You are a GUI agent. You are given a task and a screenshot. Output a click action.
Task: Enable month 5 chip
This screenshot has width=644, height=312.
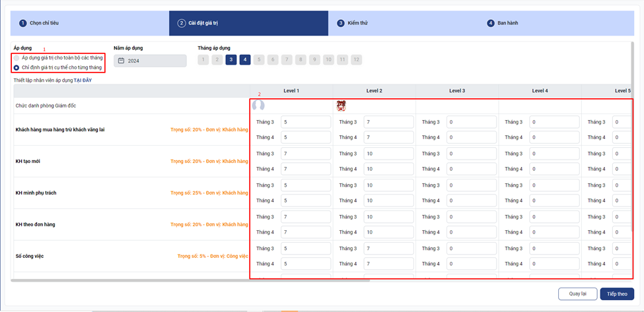point(259,59)
